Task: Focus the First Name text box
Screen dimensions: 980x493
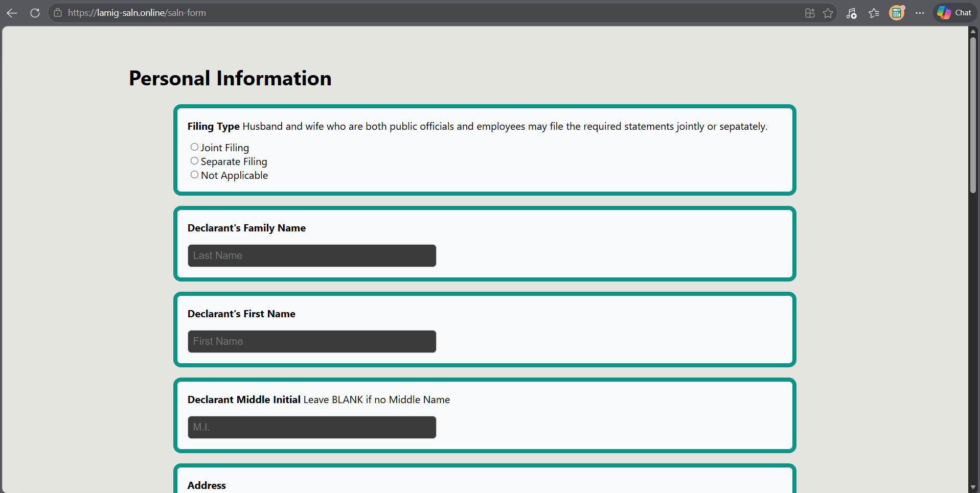Action: [312, 341]
